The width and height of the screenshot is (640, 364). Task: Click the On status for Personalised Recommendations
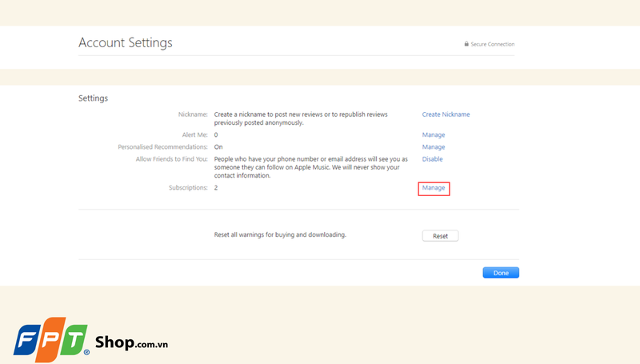point(218,147)
